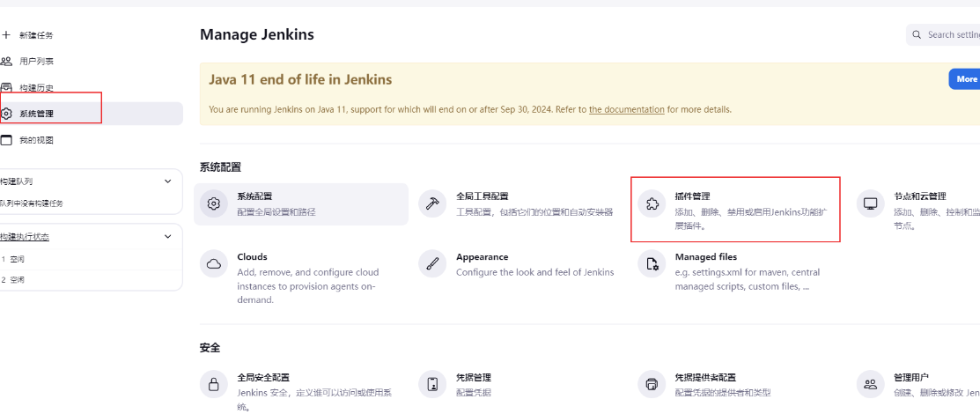Click the 凭据提供者配置 icon

pos(652,384)
